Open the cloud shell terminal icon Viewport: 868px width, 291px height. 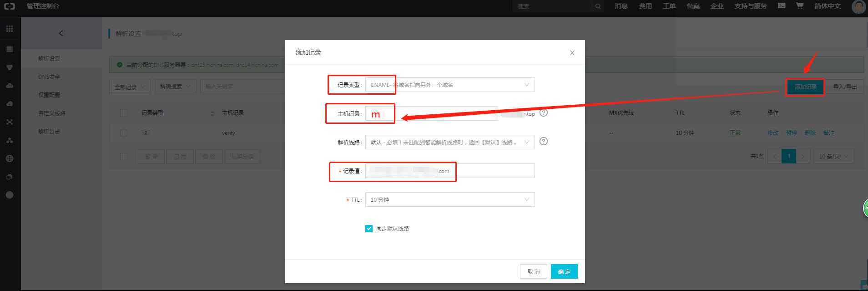(x=782, y=6)
